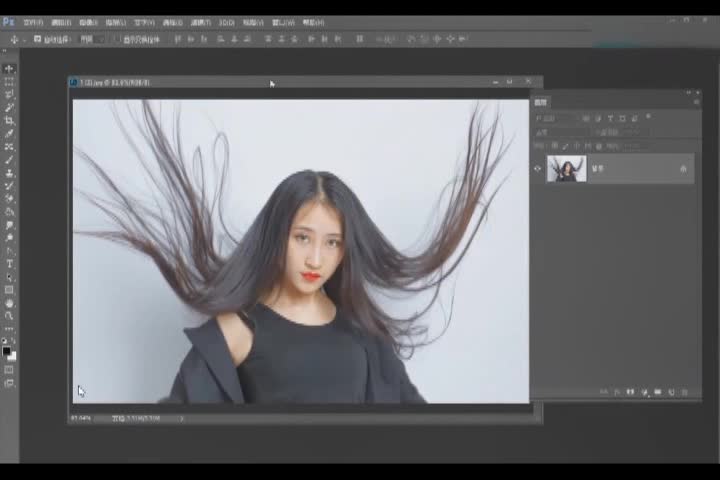This screenshot has width=720, height=480.
Task: Click the Layers panel tab
Action: [x=541, y=103]
